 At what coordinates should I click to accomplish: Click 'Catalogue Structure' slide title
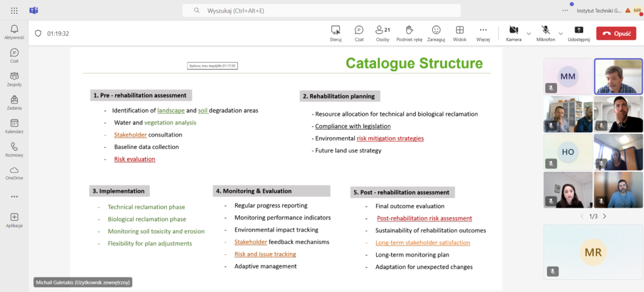click(x=414, y=64)
